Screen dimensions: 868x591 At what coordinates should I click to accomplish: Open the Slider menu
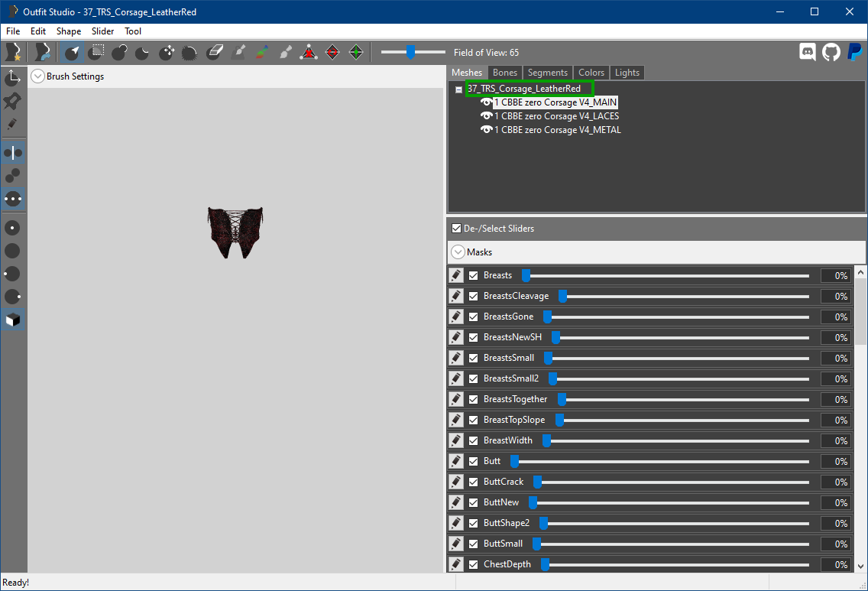(103, 31)
